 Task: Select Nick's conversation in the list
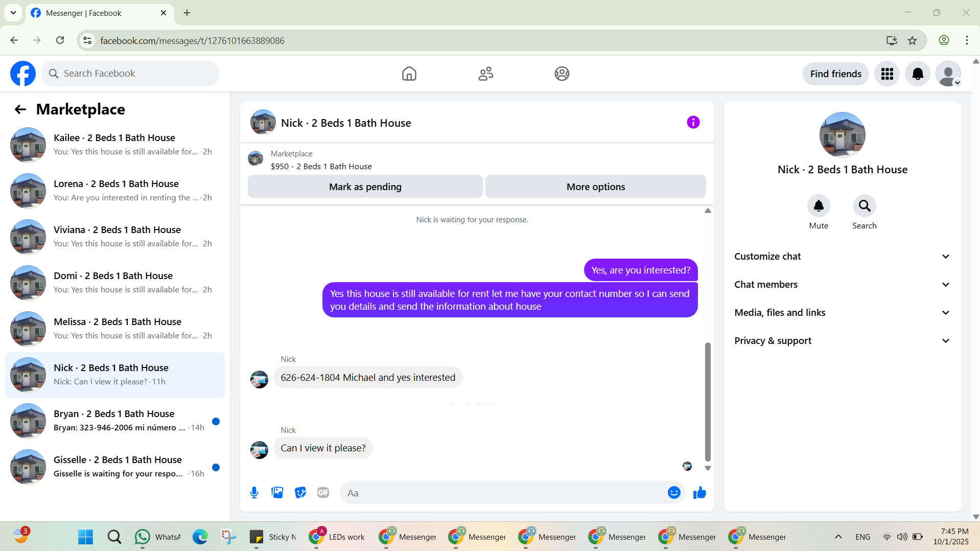[115, 375]
